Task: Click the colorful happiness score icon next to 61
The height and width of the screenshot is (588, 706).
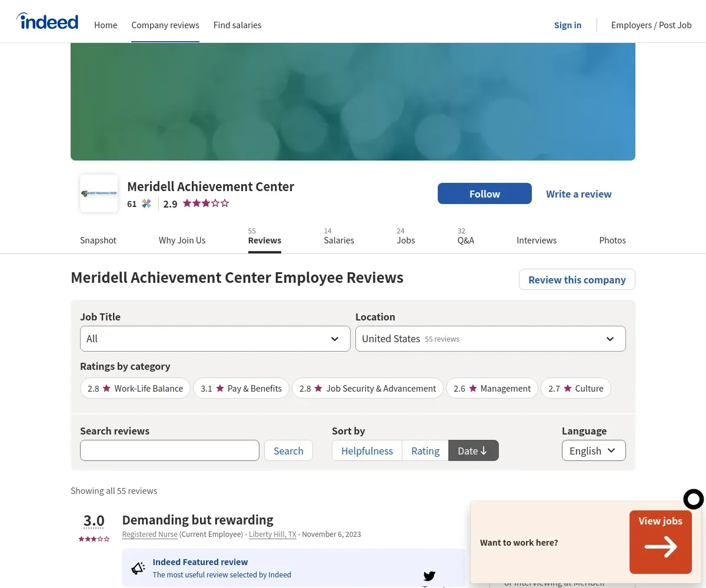Action: 146,203
